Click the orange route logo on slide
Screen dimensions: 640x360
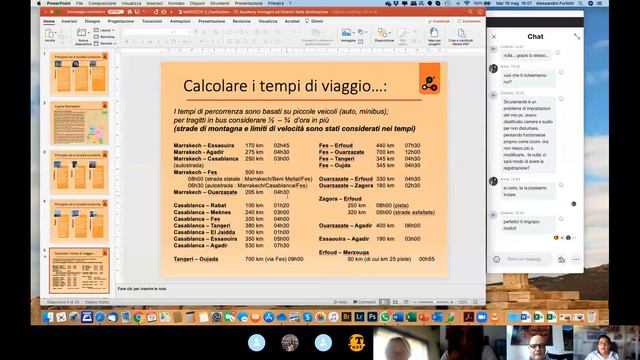(x=429, y=79)
